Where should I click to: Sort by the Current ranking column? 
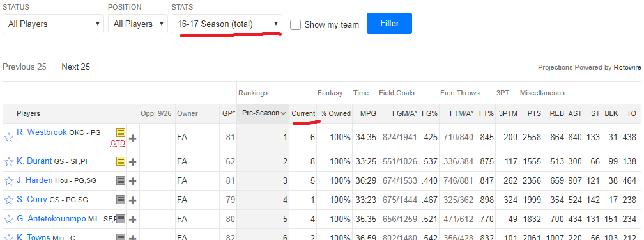pos(303,114)
